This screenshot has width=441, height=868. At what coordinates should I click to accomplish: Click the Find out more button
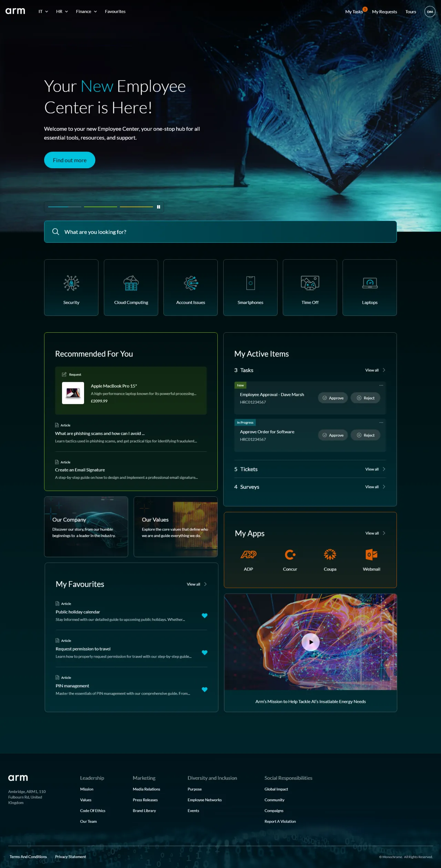point(70,160)
